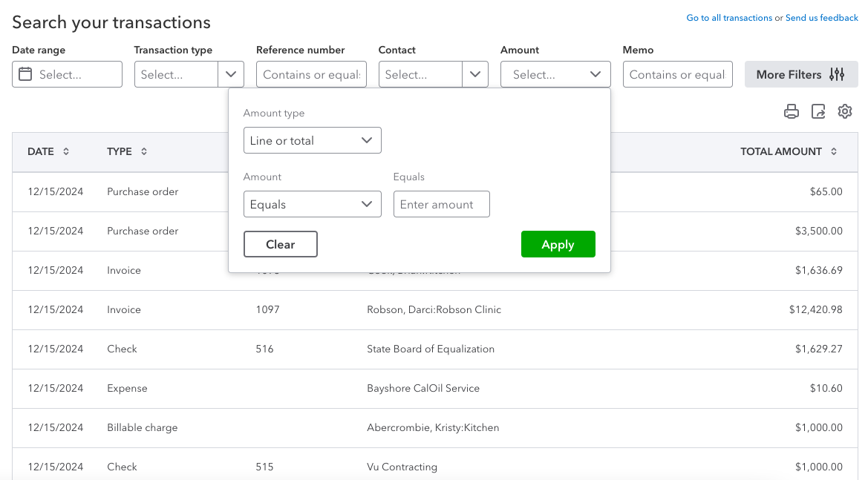The height and width of the screenshot is (480, 868).
Task: Export the transaction list
Action: pos(818,111)
